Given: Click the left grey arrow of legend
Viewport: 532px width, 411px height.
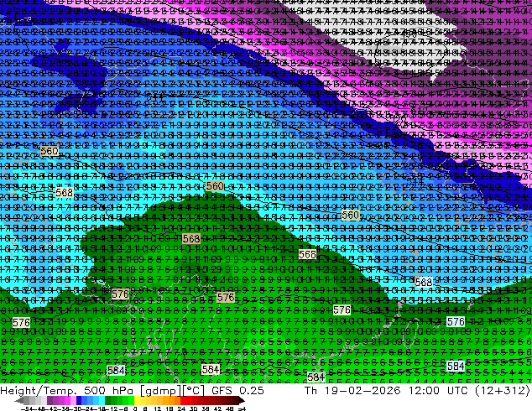Looking at the screenshot, I should tap(19, 400).
